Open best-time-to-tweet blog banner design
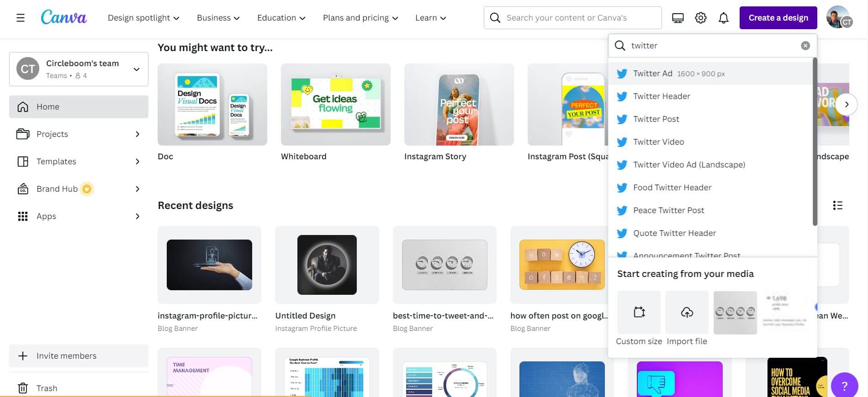Image resolution: width=868 pixels, height=397 pixels. tap(445, 265)
